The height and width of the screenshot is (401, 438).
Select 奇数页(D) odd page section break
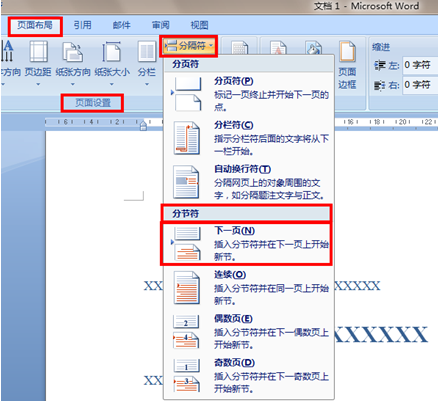[x=248, y=376]
